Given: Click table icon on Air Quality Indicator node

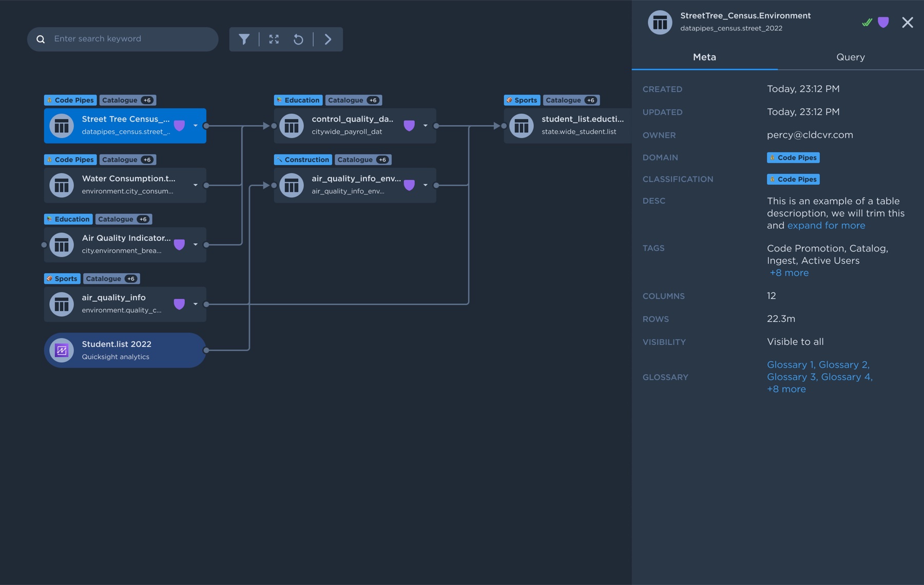Looking at the screenshot, I should click(x=62, y=245).
